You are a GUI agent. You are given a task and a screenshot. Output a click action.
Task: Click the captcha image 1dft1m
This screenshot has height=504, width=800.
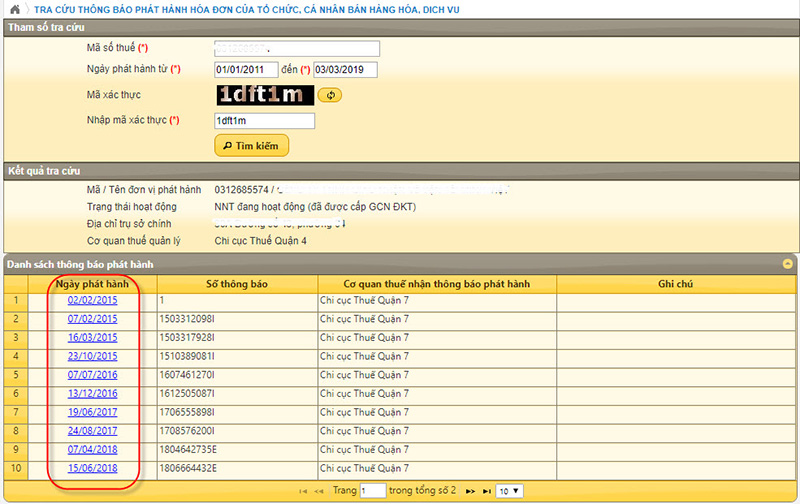(264, 95)
